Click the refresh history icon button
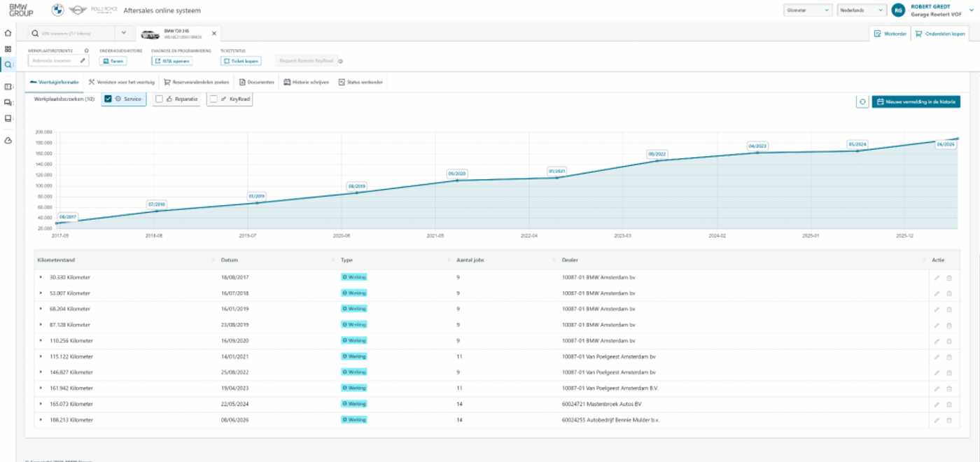Screen dimensions: 980x462 (862, 101)
